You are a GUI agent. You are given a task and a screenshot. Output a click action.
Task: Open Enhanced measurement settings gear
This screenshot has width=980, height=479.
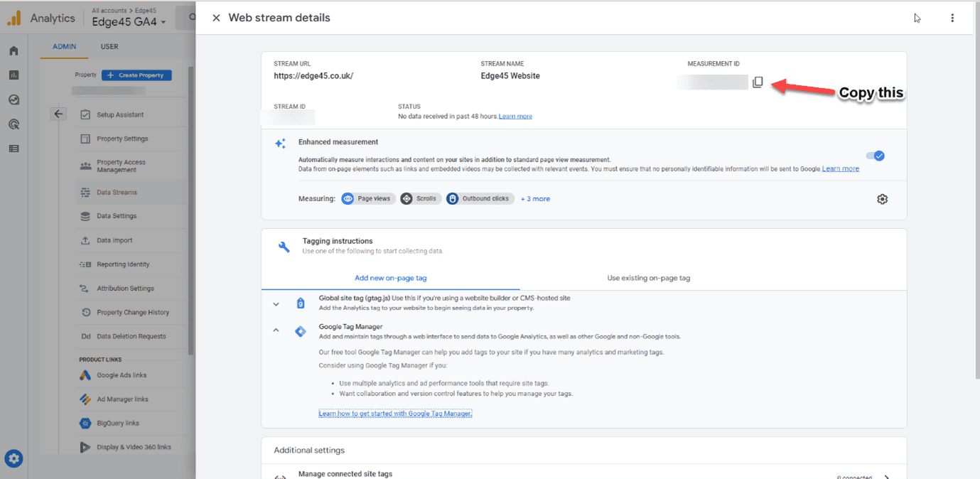tap(882, 199)
